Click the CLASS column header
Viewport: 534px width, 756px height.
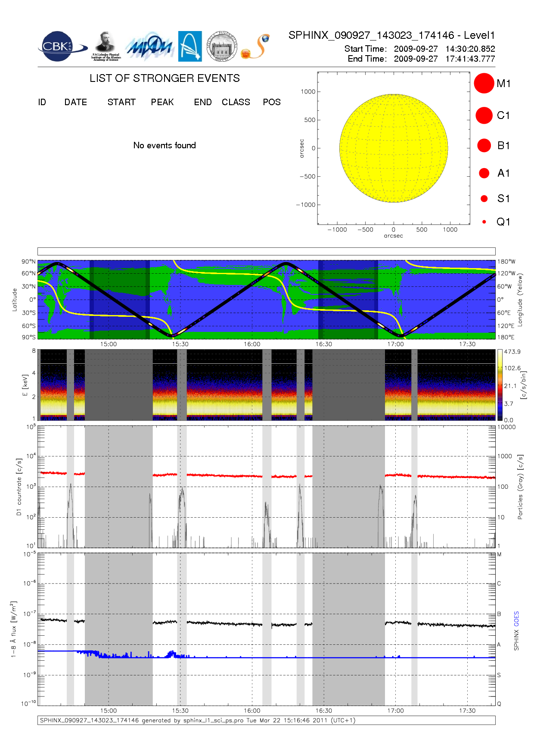[236, 102]
